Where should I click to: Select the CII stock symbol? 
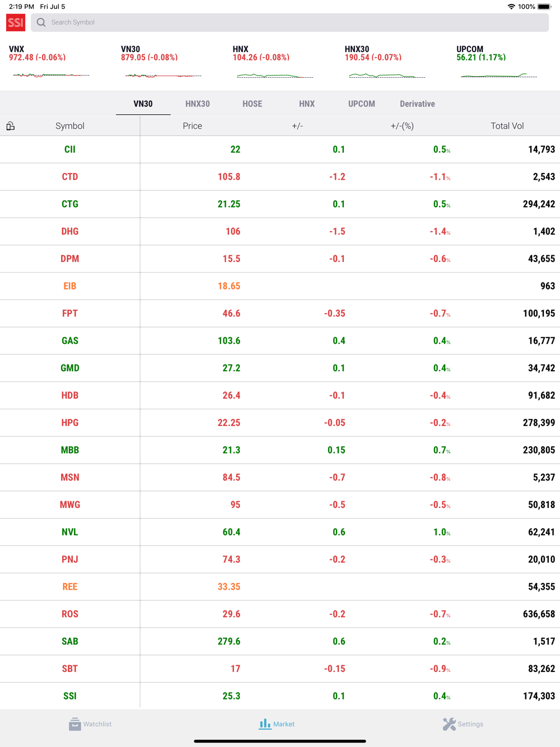click(70, 150)
